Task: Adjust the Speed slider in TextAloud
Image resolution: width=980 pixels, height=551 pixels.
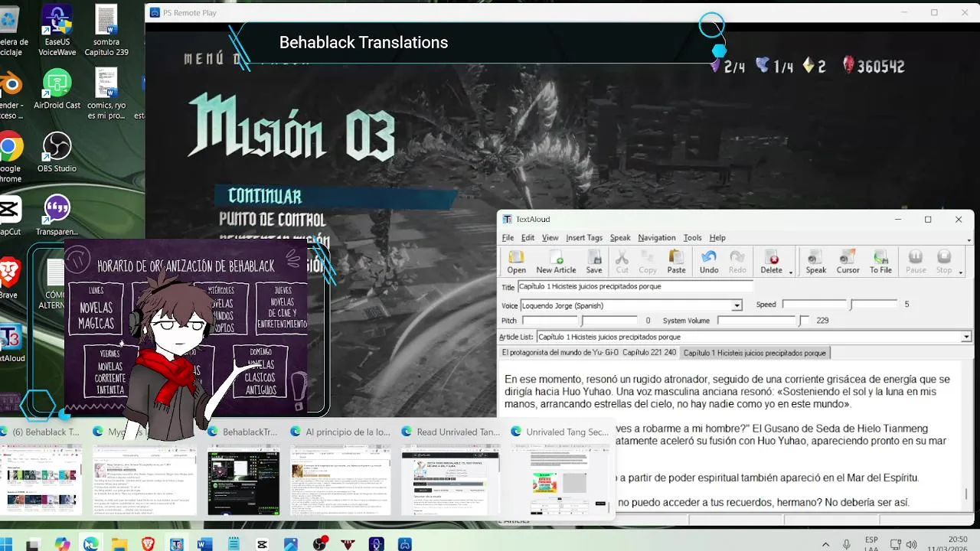Action: click(838, 305)
